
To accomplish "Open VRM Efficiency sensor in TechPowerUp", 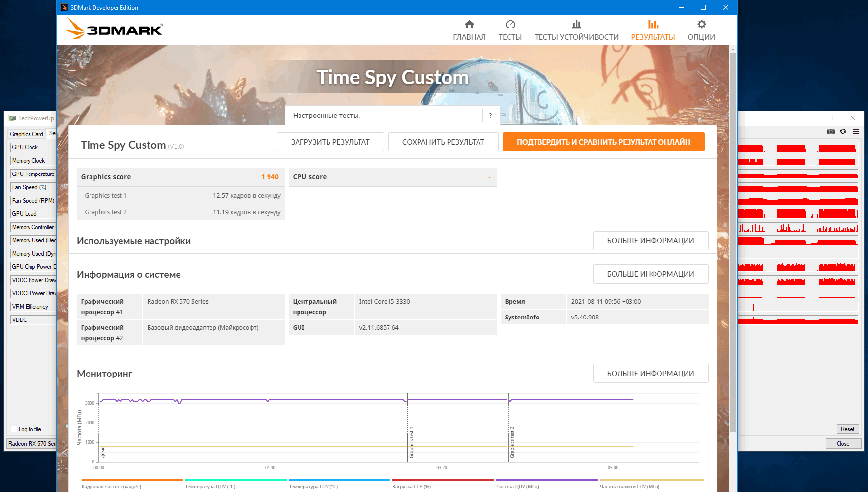I will (33, 307).
